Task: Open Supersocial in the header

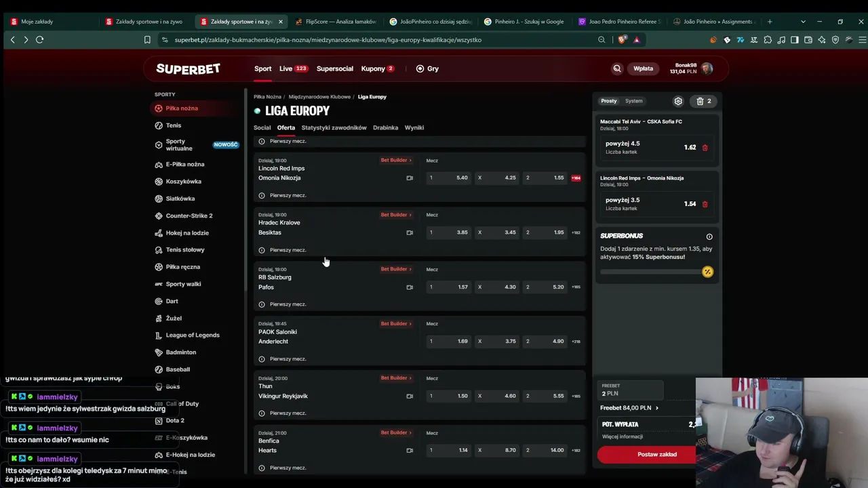Action: click(335, 68)
